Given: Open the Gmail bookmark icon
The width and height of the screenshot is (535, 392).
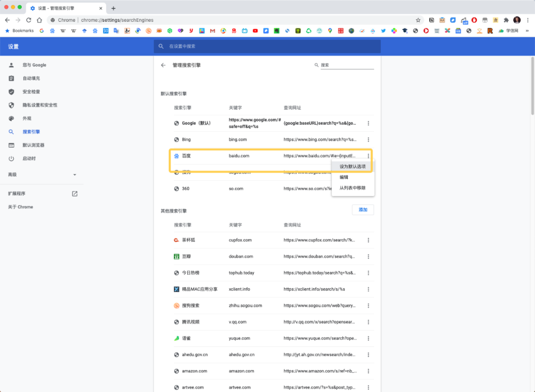Looking at the screenshot, I should [x=213, y=31].
